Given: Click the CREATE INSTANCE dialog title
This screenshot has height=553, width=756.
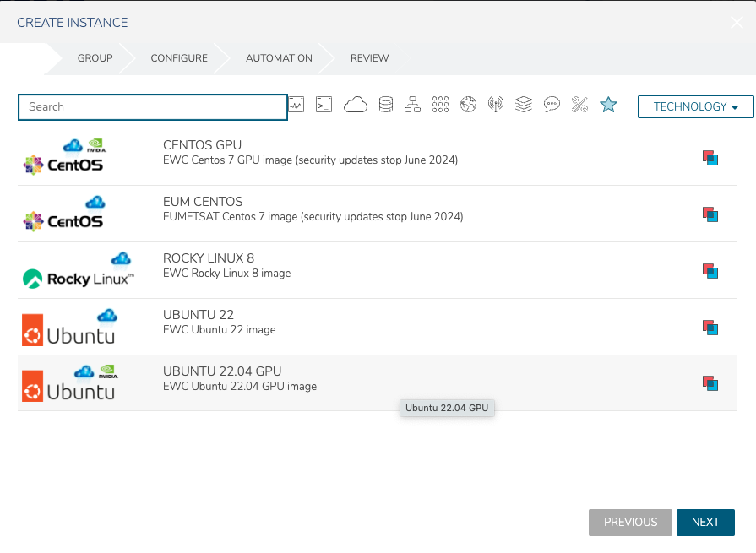Looking at the screenshot, I should (73, 23).
